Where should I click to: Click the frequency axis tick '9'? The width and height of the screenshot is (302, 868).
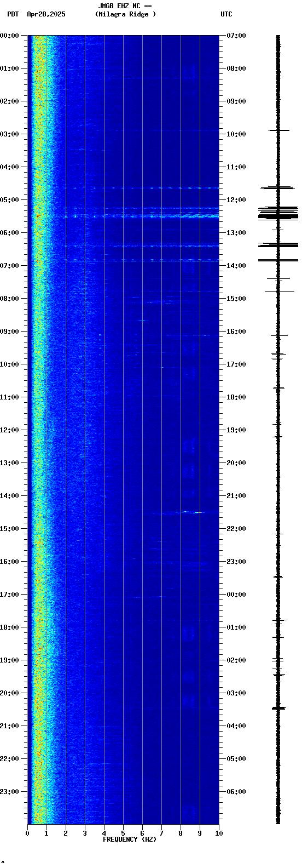200,833
